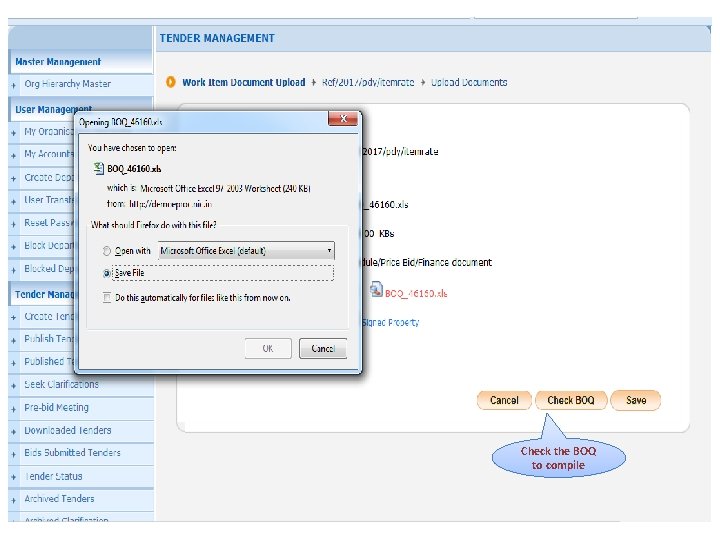Expand the plus beside Tender Status
Viewport: 720px width, 540px height.
(x=14, y=478)
